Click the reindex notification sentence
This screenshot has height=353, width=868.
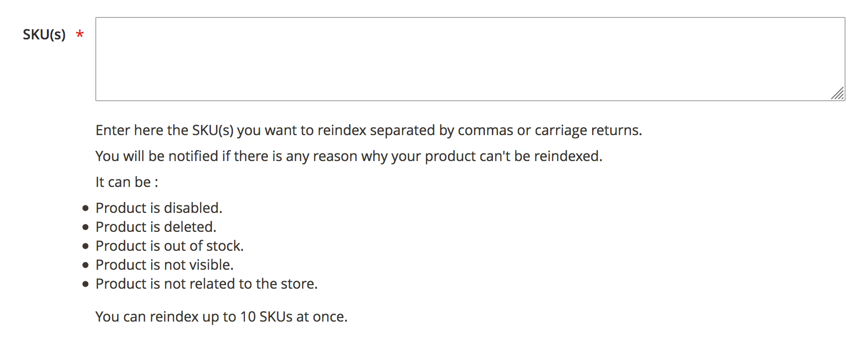coord(349,156)
